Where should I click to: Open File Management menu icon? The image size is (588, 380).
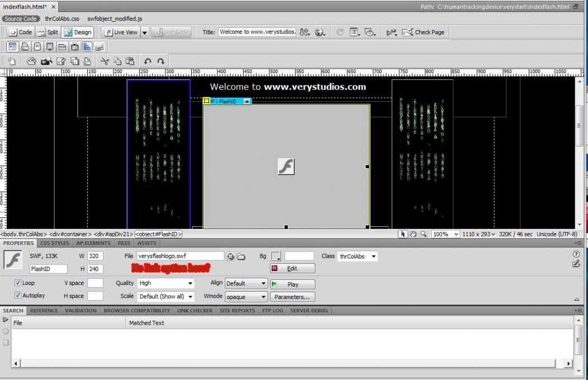pyautogui.click(x=305, y=32)
